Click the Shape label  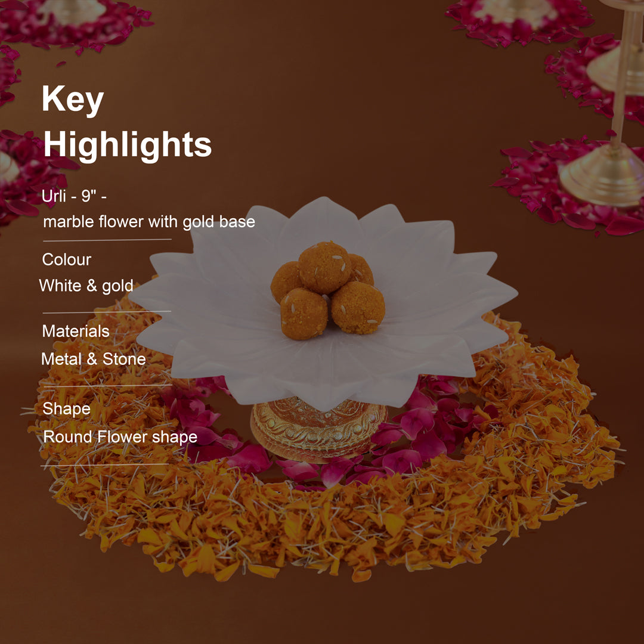[x=67, y=408]
